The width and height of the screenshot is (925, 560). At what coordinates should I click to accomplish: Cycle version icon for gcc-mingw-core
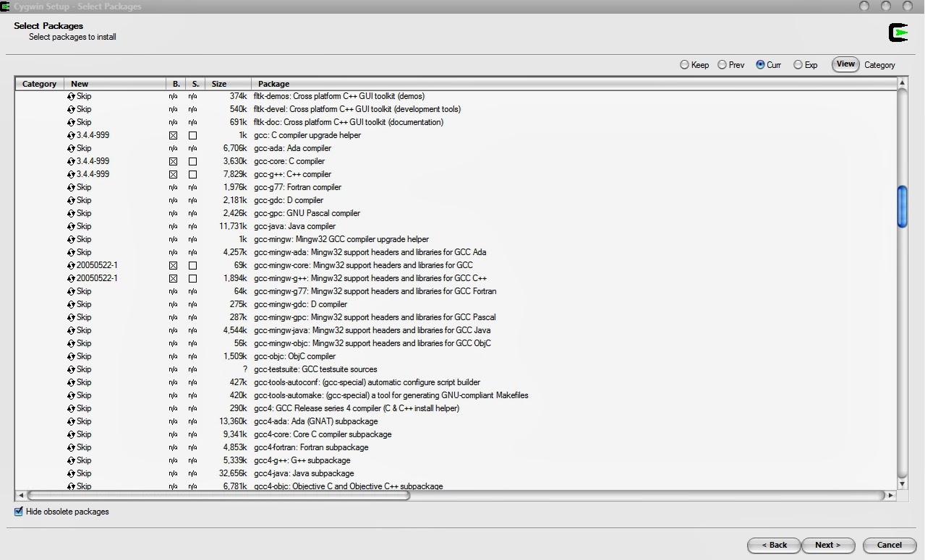pos(72,265)
